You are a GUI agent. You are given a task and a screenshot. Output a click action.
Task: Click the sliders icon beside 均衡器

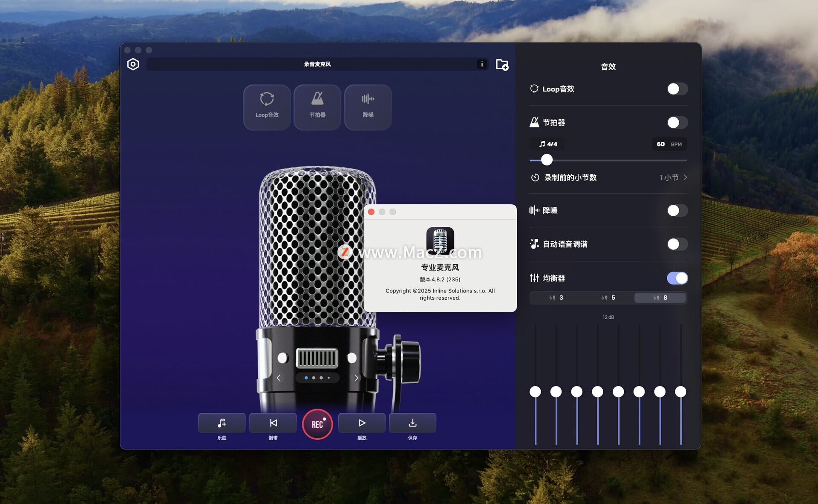pos(534,278)
